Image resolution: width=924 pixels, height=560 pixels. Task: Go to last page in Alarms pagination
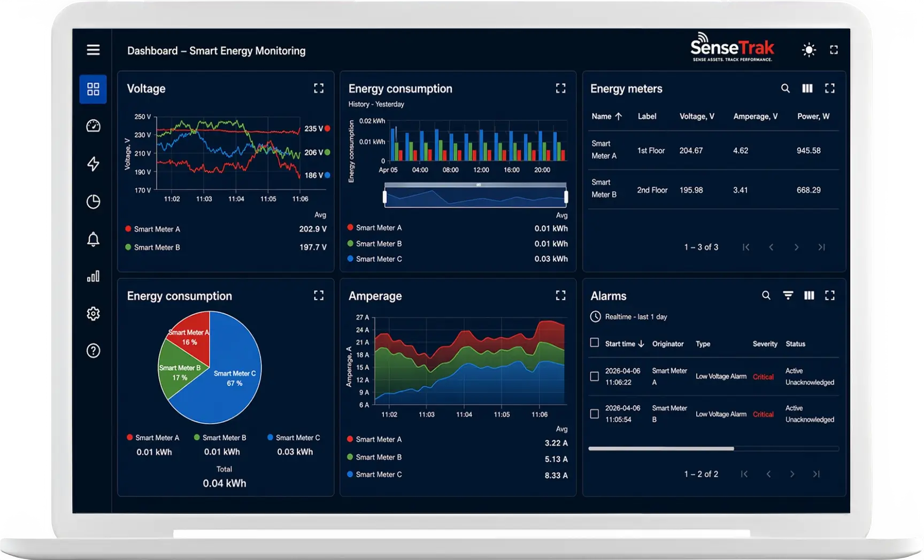click(817, 474)
